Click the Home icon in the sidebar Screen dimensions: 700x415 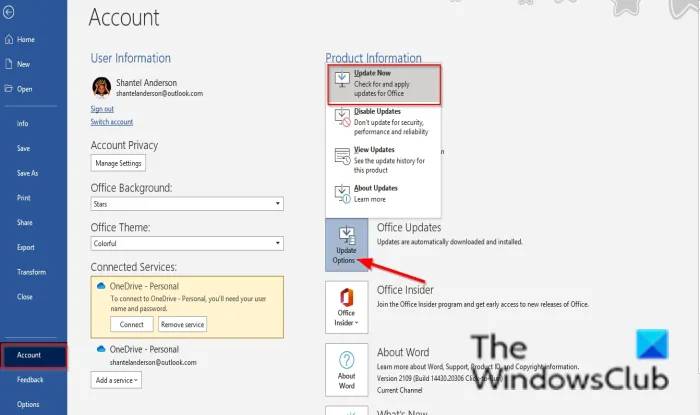pos(8,39)
